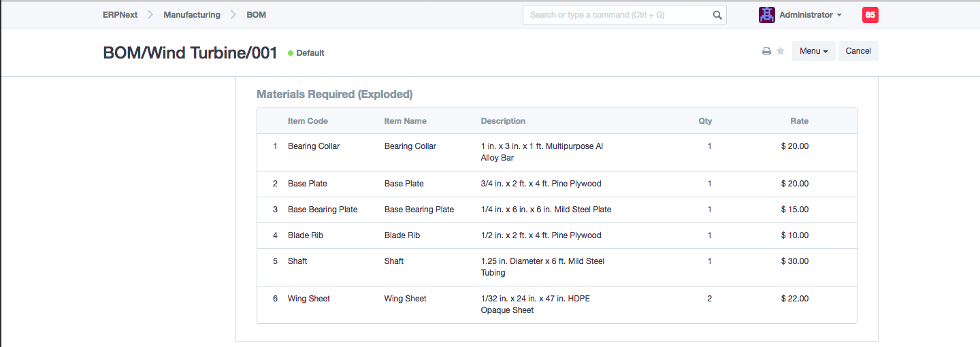Click the print icon
The image size is (980, 347).
tap(766, 51)
